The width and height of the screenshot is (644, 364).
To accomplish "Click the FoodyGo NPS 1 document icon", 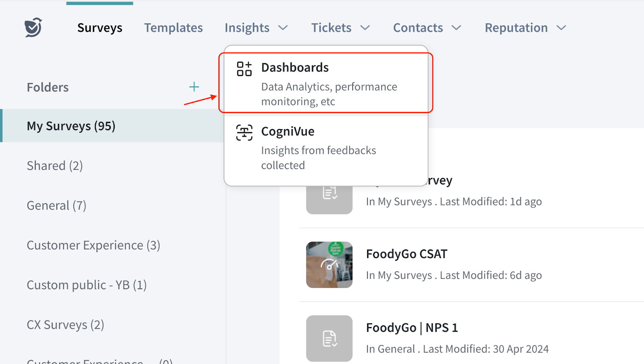I will coord(329,338).
